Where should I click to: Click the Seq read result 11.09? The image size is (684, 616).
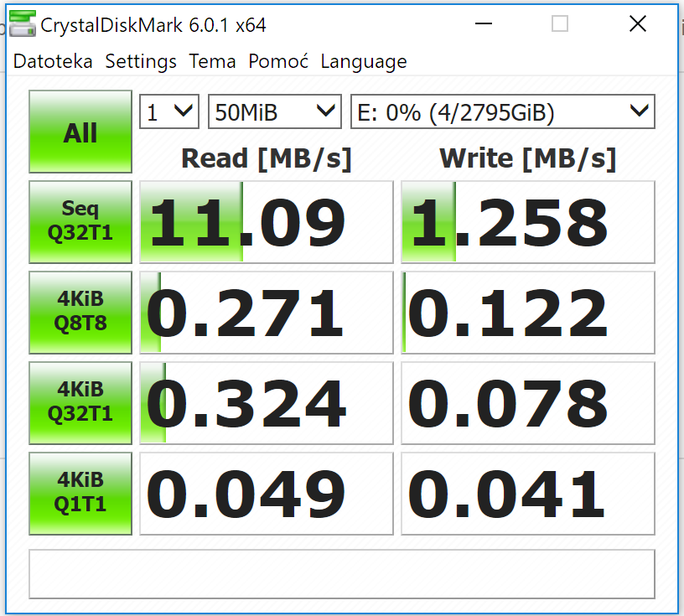click(266, 221)
